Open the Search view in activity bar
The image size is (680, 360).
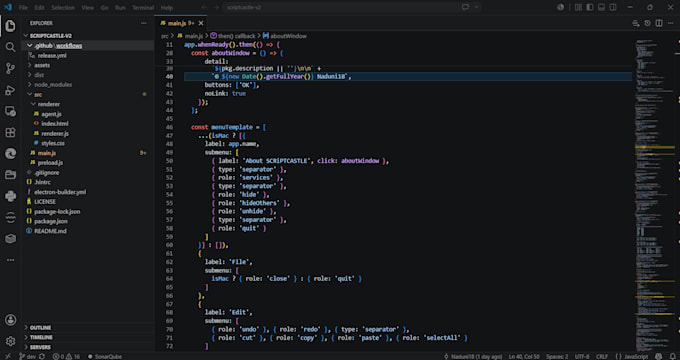click(x=10, y=47)
